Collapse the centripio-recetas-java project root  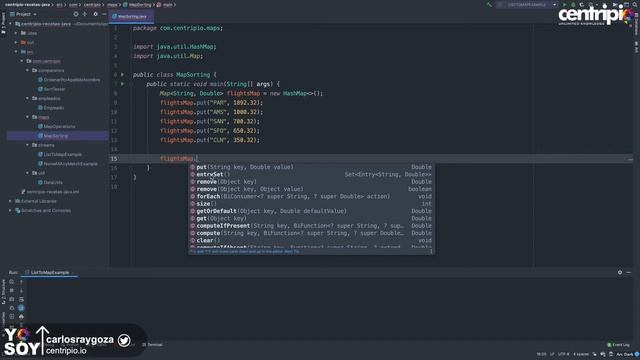click(11, 24)
